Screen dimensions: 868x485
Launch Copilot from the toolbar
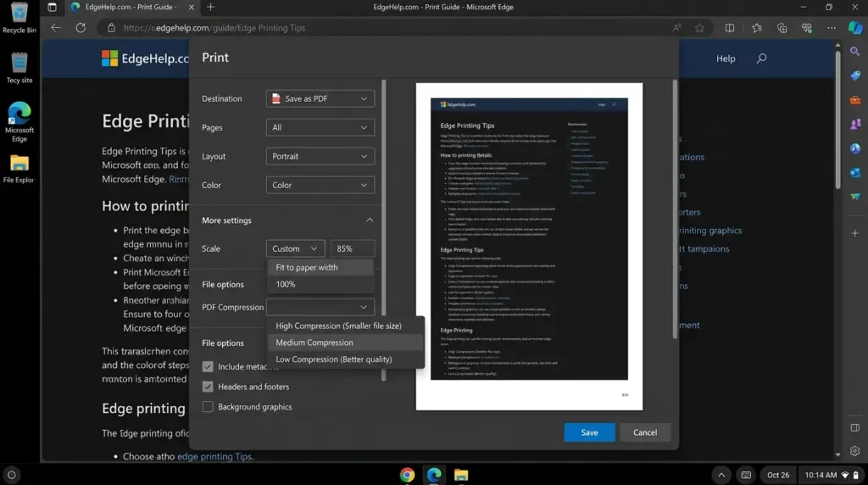tap(855, 28)
